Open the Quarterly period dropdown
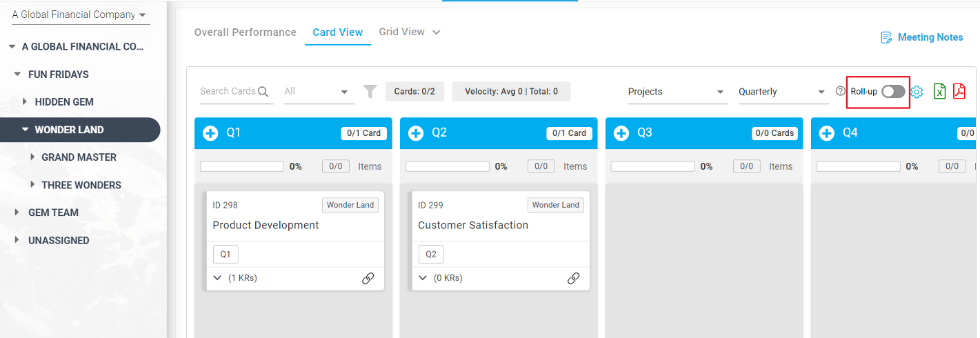The height and width of the screenshot is (338, 980). coord(782,92)
